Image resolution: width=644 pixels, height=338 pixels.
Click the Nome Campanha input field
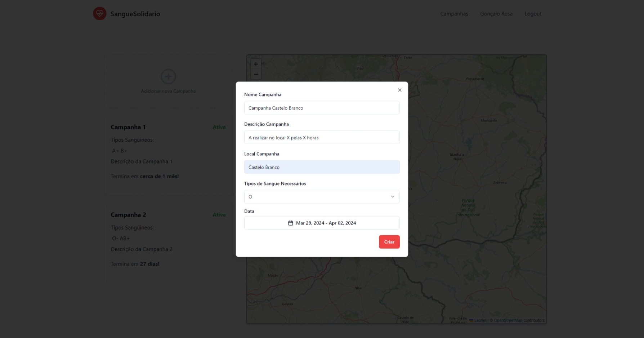point(322,108)
